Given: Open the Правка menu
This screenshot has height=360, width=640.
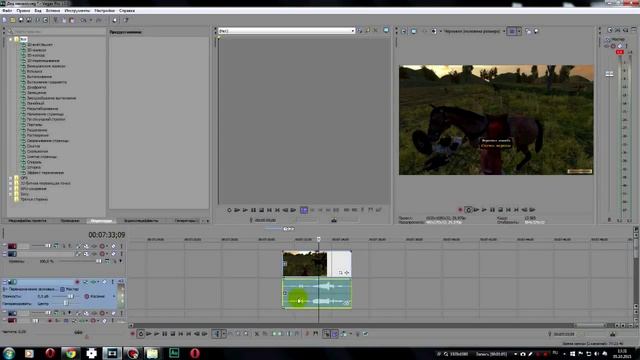Looking at the screenshot, I should (x=23, y=11).
